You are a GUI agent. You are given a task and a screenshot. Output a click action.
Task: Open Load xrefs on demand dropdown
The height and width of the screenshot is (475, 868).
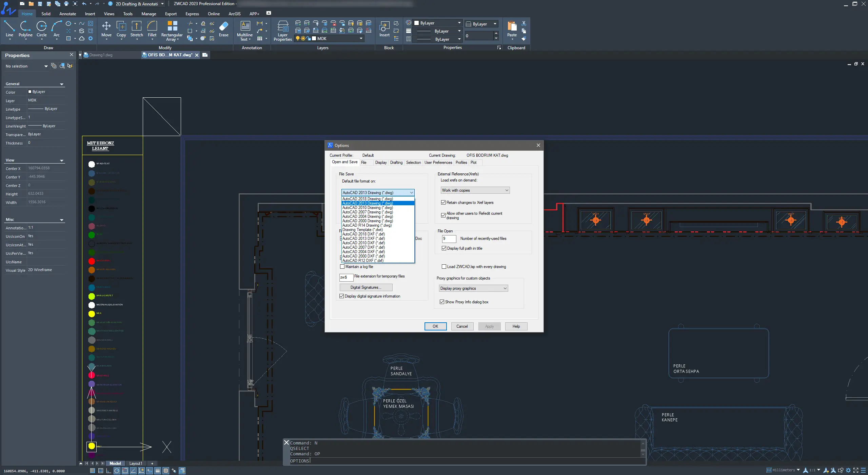pyautogui.click(x=475, y=190)
